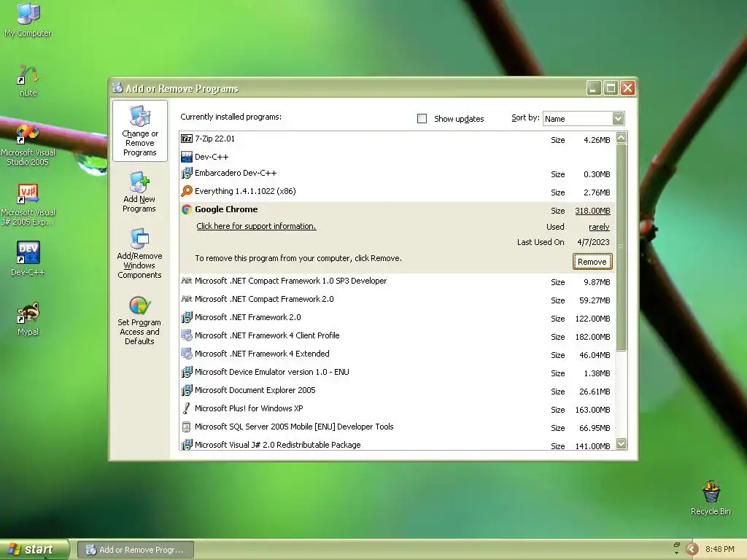Click the Dev-C++ list entry icon

(187, 157)
